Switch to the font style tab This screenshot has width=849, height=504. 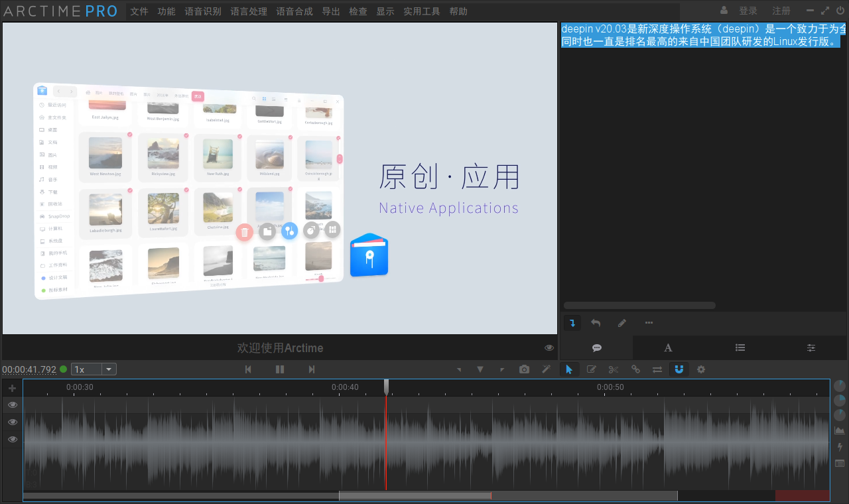[x=668, y=348]
